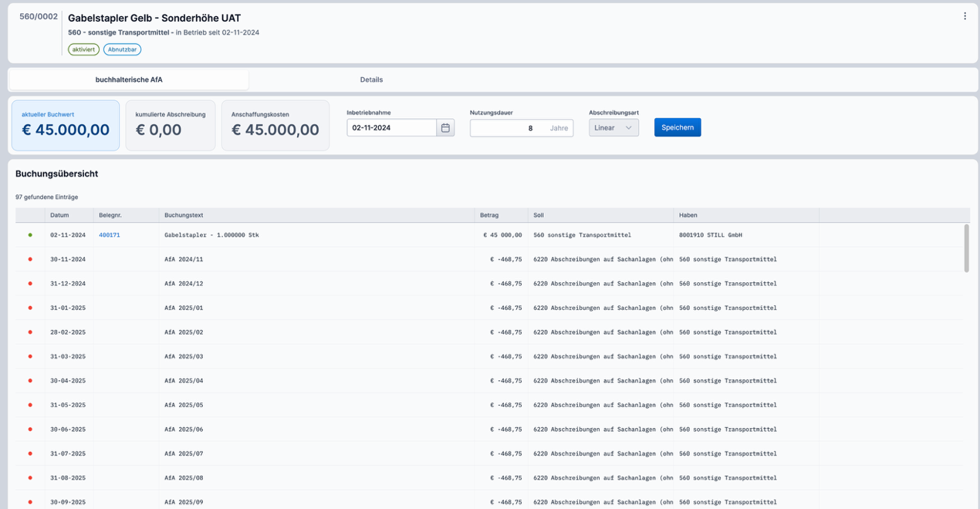
Task: Click the 'Abnutzbar' badge
Action: (x=122, y=49)
